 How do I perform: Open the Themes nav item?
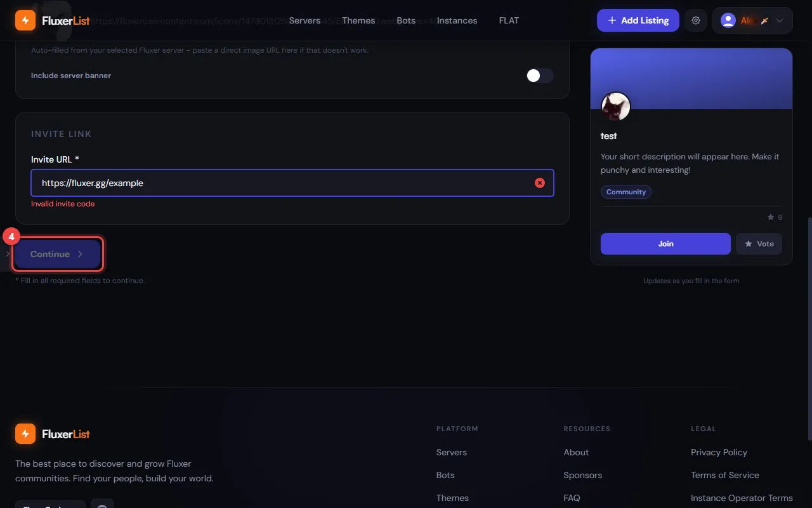point(358,20)
